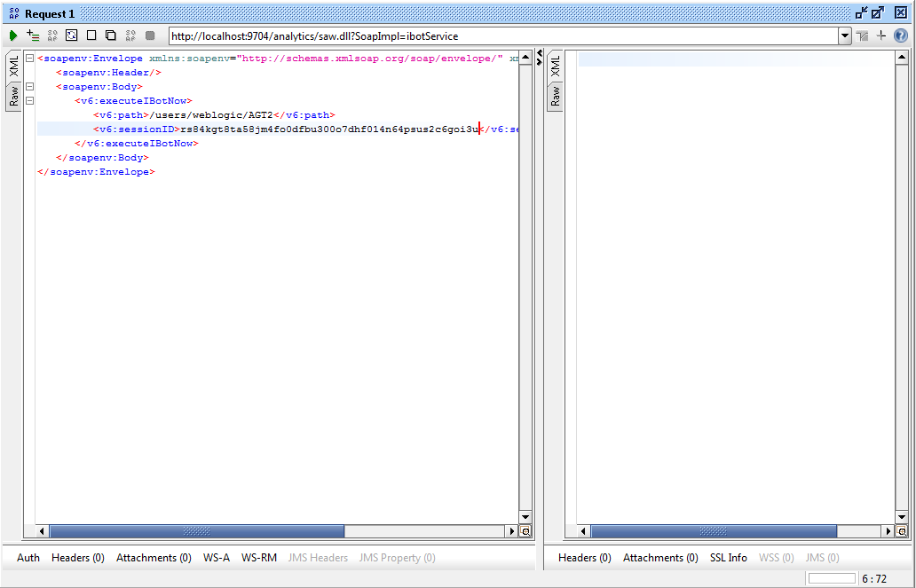916x588 pixels.
Task: Open the response Headers (0) tab
Action: point(584,558)
